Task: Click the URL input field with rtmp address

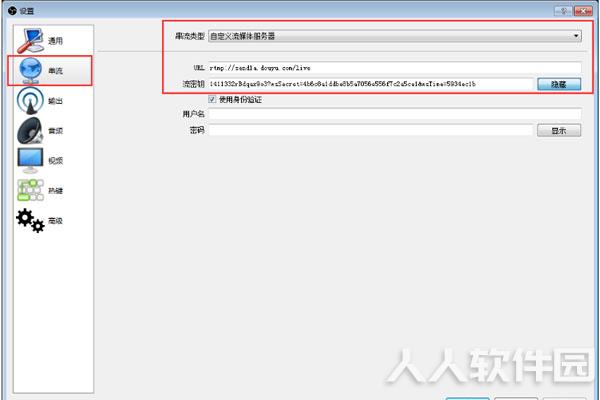Action: (x=395, y=68)
